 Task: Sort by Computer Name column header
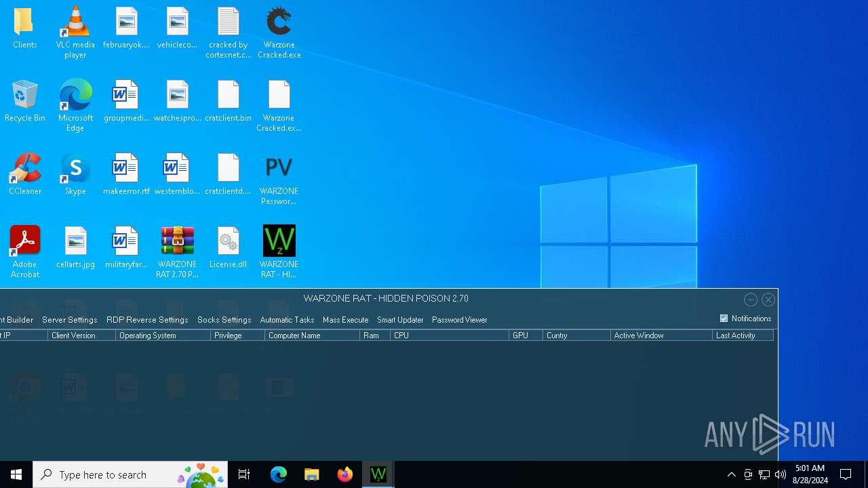[x=313, y=335]
